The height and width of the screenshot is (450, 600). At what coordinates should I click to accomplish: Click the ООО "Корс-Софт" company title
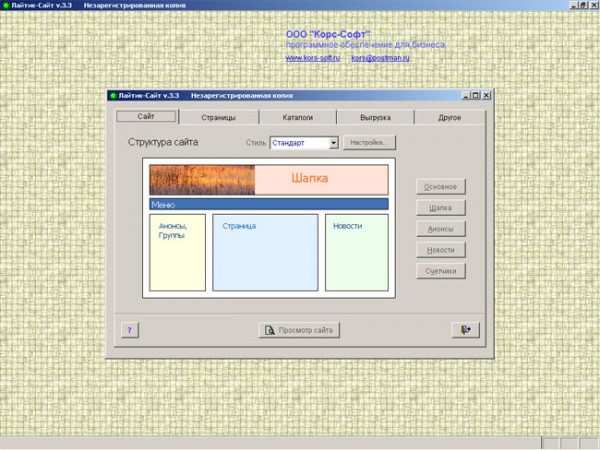[328, 34]
